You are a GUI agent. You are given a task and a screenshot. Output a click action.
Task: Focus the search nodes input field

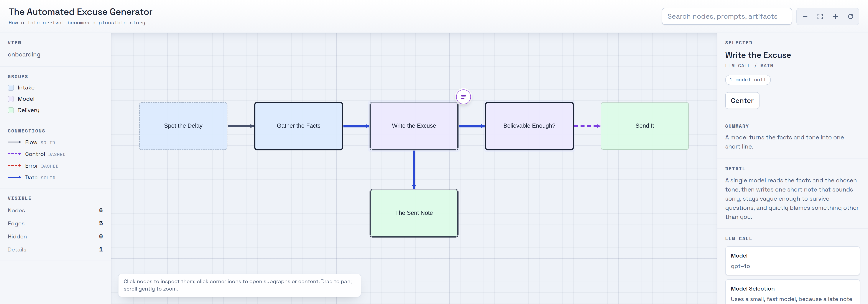(727, 17)
